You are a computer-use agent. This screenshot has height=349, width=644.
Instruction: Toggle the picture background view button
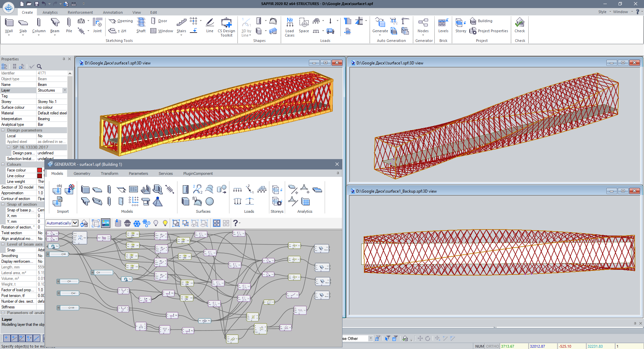coord(106,223)
